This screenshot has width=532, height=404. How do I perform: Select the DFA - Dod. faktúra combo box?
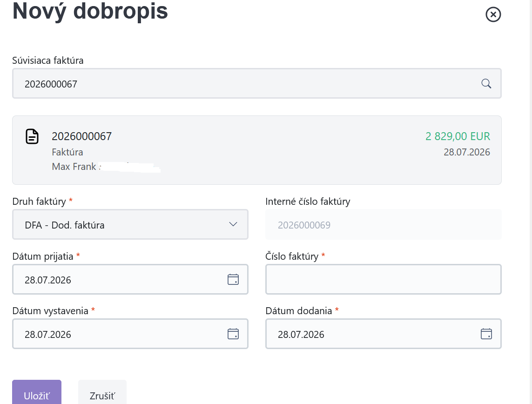[130, 224]
